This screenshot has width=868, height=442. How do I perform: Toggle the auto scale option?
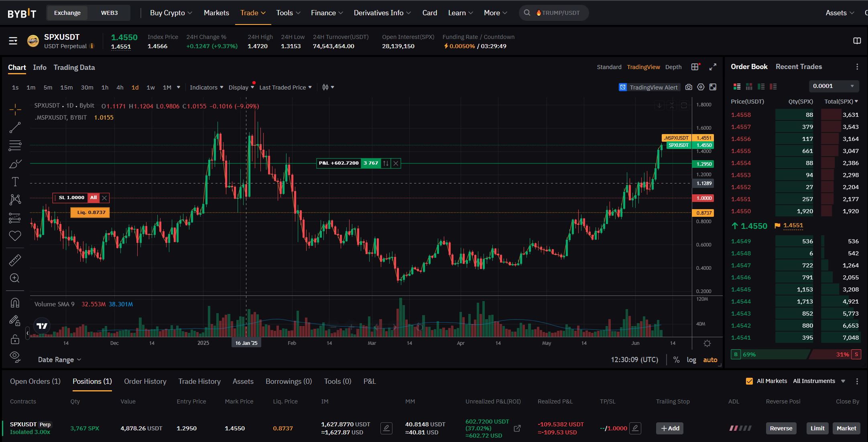pos(710,360)
